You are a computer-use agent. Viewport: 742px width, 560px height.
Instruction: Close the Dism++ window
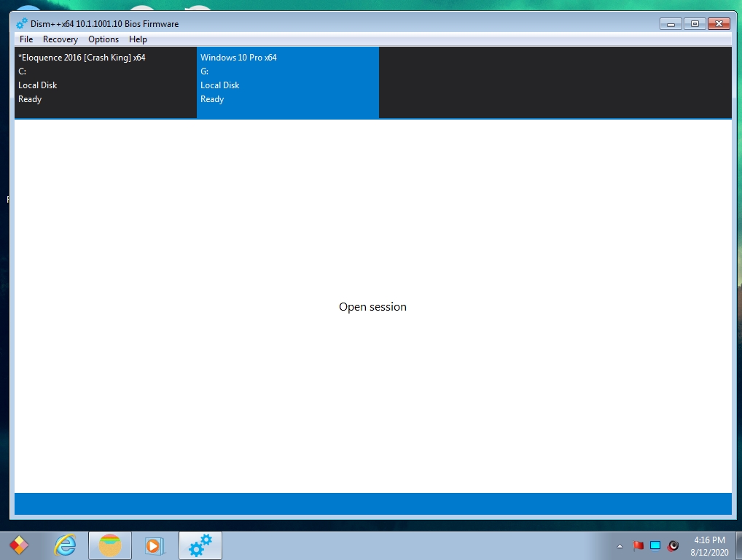click(719, 23)
